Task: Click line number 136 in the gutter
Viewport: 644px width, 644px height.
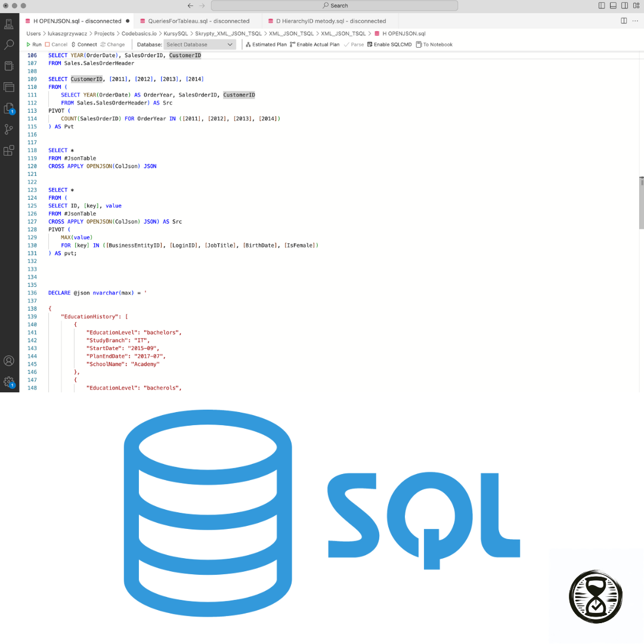Action: pyautogui.click(x=32, y=293)
